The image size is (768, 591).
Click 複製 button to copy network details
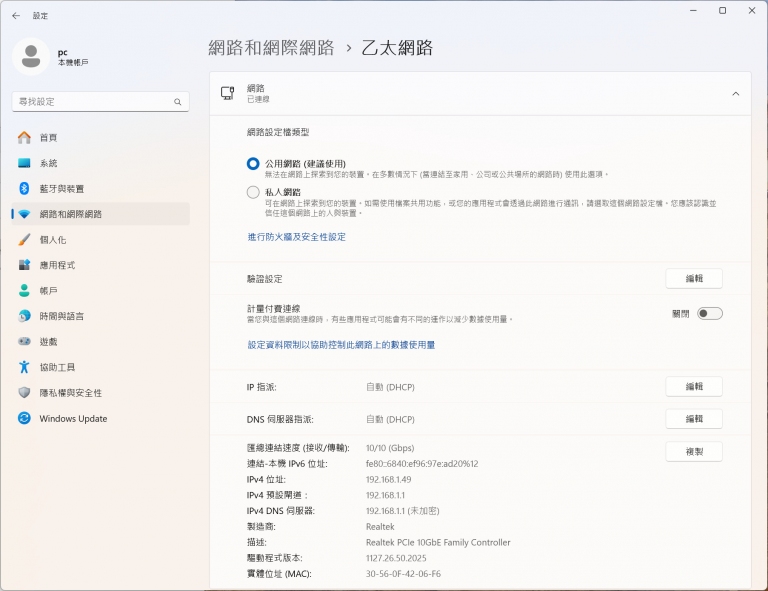pos(693,452)
